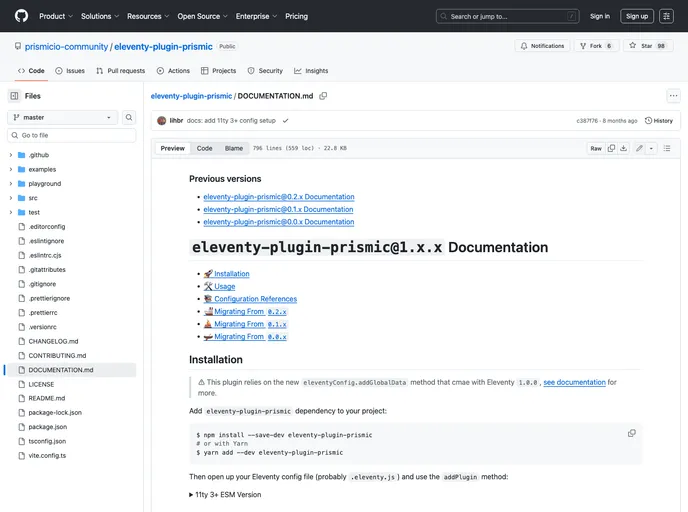688x512 pixels.
Task: Open README.md in the file tree
Action: point(47,398)
